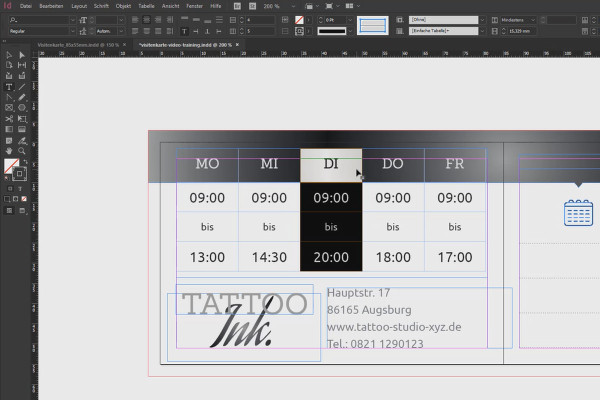Viewport: 600px width, 400px height.
Task: Open Adobe Stock via St icon
Action: 253,6
